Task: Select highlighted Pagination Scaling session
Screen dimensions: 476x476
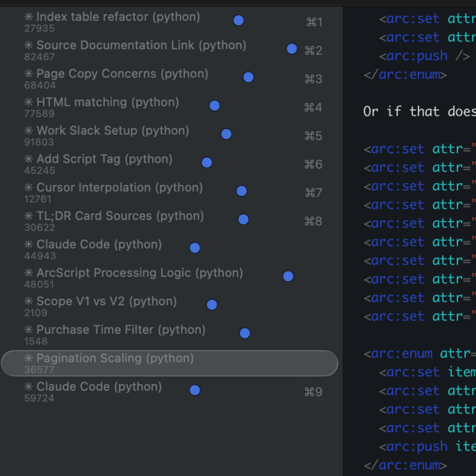Action: (170, 364)
